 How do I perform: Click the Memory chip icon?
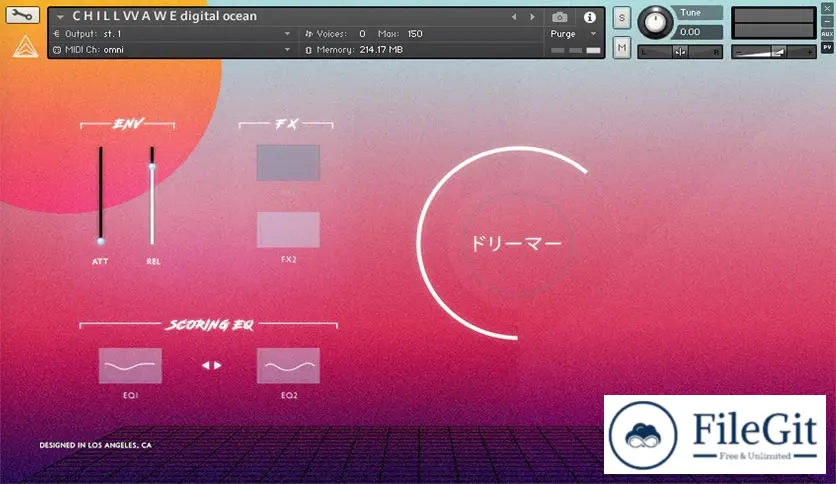point(308,50)
